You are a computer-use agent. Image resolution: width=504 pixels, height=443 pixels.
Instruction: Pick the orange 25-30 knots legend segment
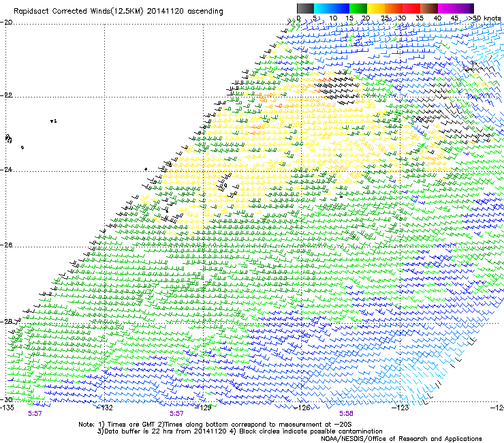click(394, 8)
